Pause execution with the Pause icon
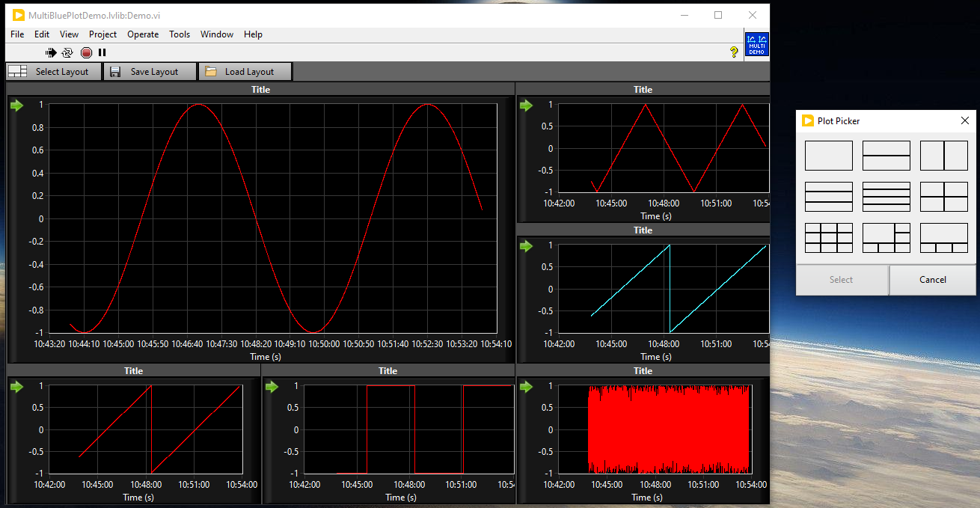980x508 pixels. (102, 52)
